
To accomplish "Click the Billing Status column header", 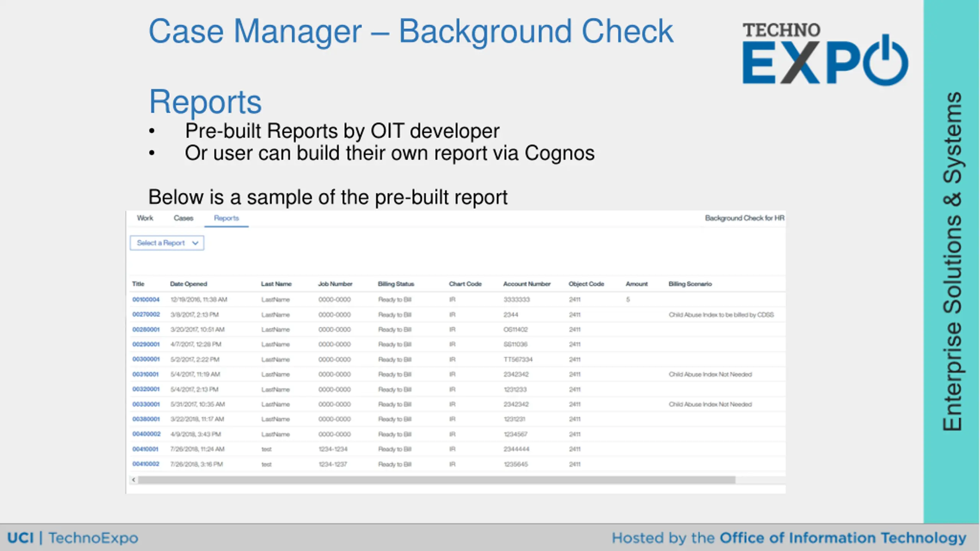I will click(x=396, y=284).
